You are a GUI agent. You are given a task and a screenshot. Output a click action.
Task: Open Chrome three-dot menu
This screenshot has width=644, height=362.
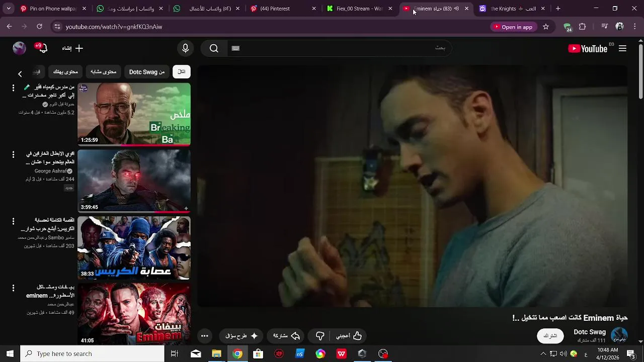634,27
